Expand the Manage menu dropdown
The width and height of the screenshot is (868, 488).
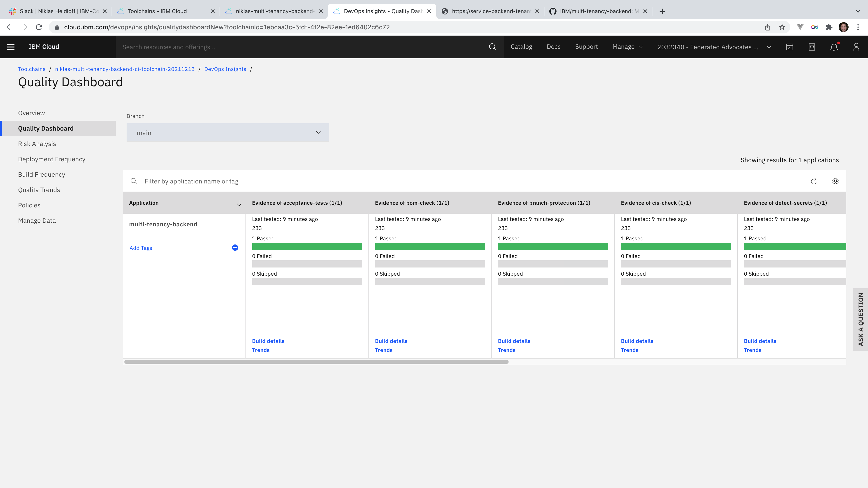[x=627, y=47]
